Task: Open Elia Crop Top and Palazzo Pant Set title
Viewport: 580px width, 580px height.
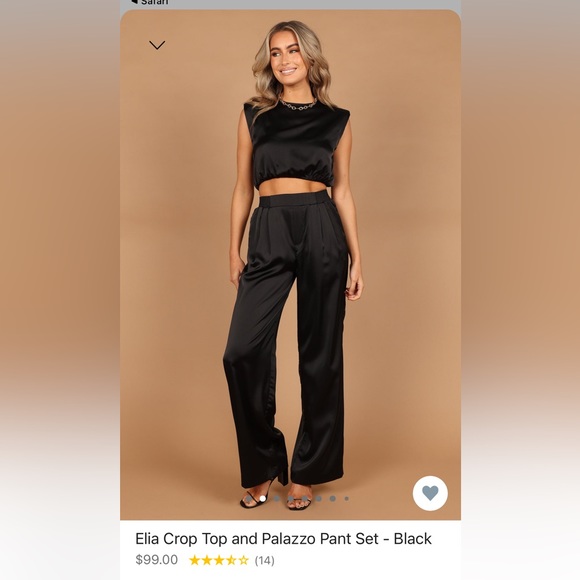Action: (x=283, y=539)
